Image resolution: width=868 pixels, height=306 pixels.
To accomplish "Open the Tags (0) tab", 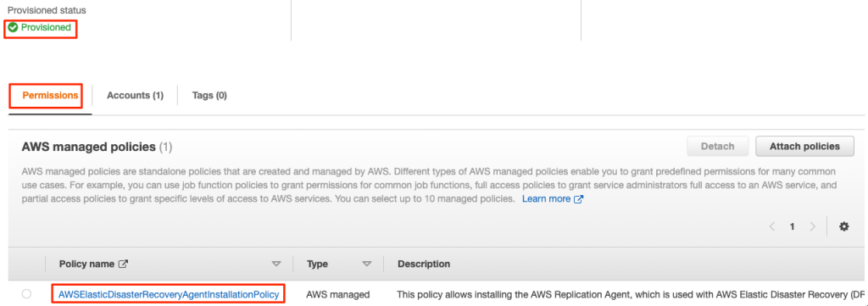I will tap(209, 95).
